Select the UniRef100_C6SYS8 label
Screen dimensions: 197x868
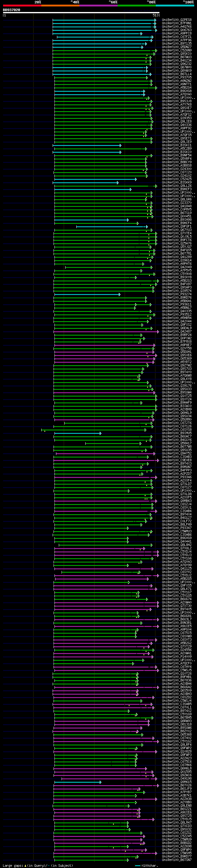click(x=177, y=430)
